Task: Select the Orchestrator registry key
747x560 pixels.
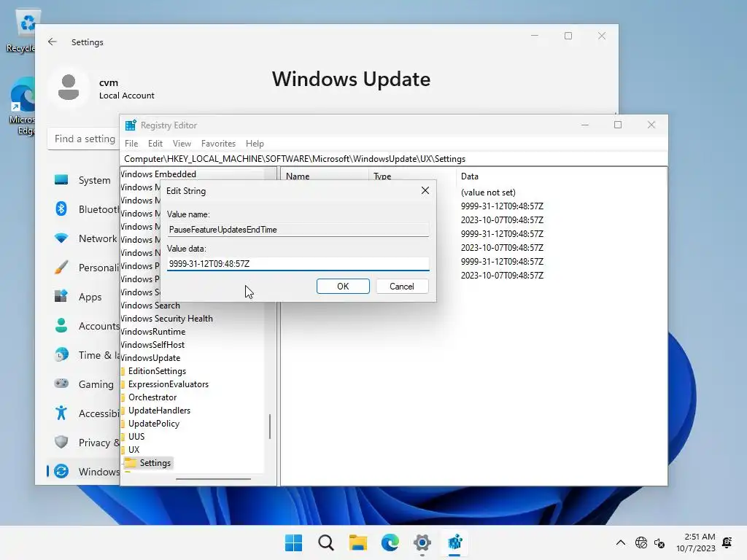Action: click(152, 397)
